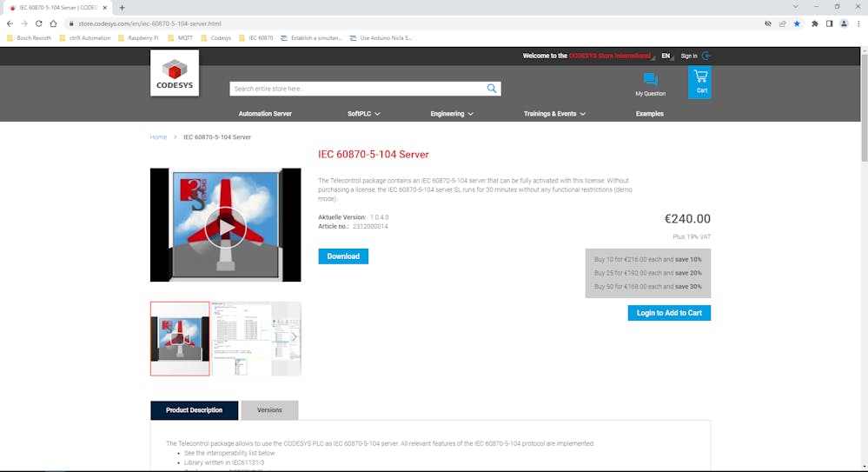The width and height of the screenshot is (868, 472).
Task: Click 'Buy 25 for €192.00' tier
Action: [647, 273]
